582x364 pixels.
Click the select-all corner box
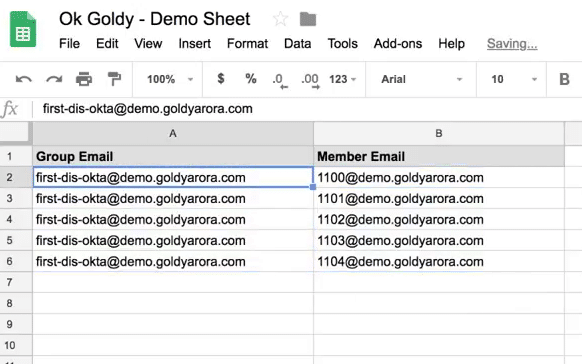[x=14, y=132]
